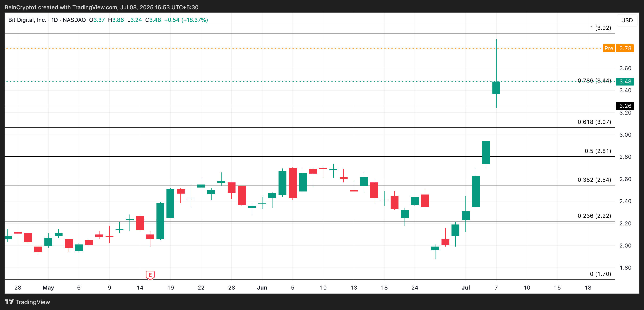Click the 3.60 price axis tick

pos(625,68)
